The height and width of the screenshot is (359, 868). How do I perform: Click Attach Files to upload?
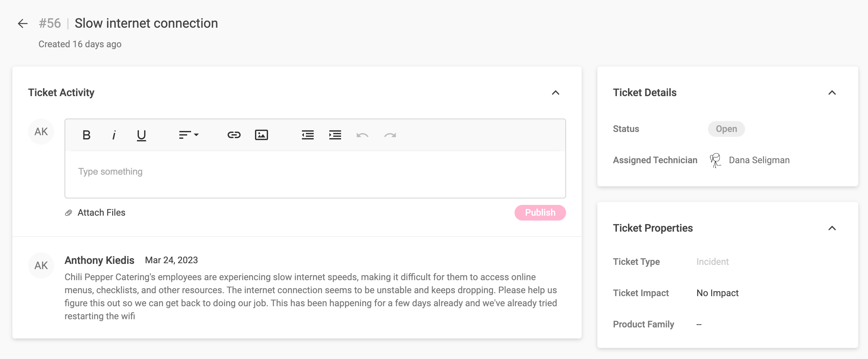(x=94, y=212)
